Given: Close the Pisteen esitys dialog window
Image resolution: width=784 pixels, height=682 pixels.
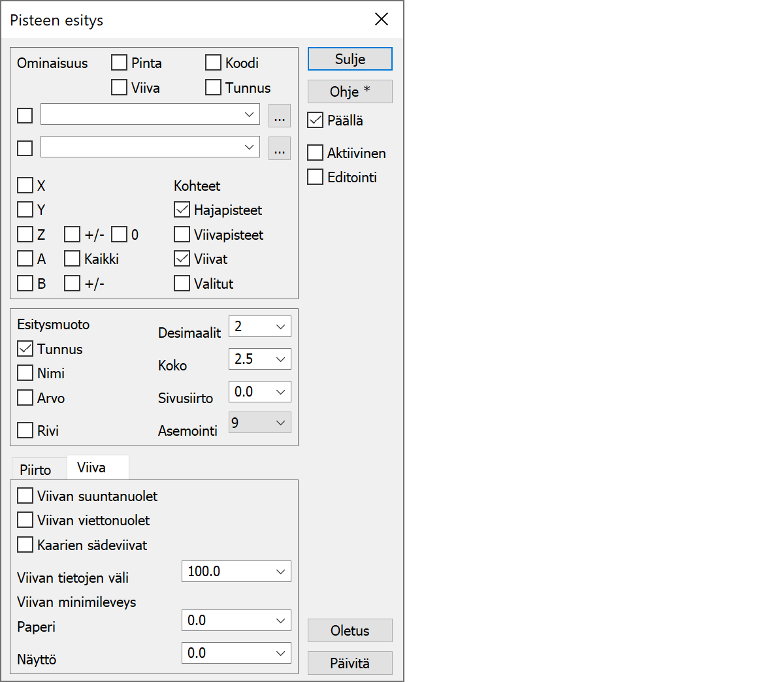Looking at the screenshot, I should (x=382, y=20).
